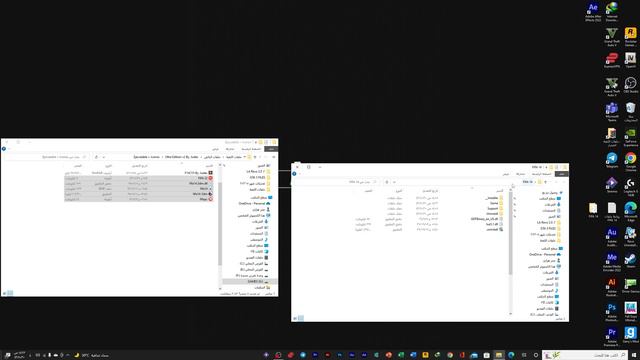
Task: Open ExpressVPN desktop shortcut
Action: 611,61
